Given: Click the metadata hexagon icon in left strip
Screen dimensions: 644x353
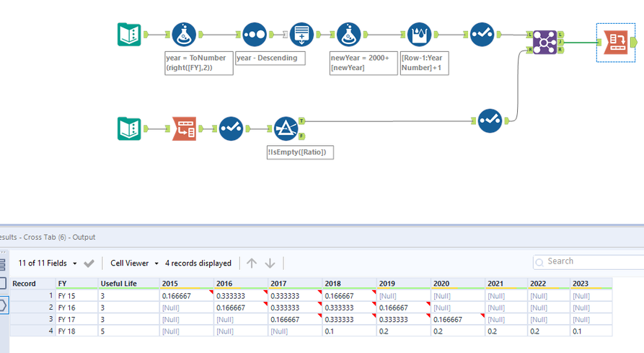Looking at the screenshot, I should (4, 305).
